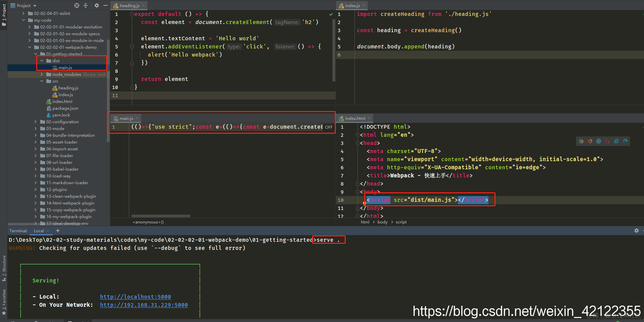The width and height of the screenshot is (644, 322).
Task: Open in Edge browser icon
Action: pyautogui.click(x=625, y=141)
